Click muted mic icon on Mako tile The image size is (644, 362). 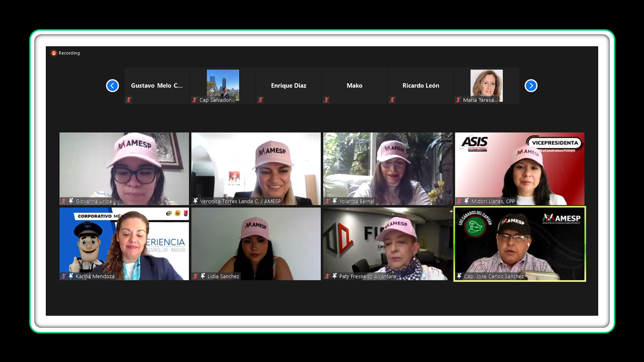tap(326, 100)
